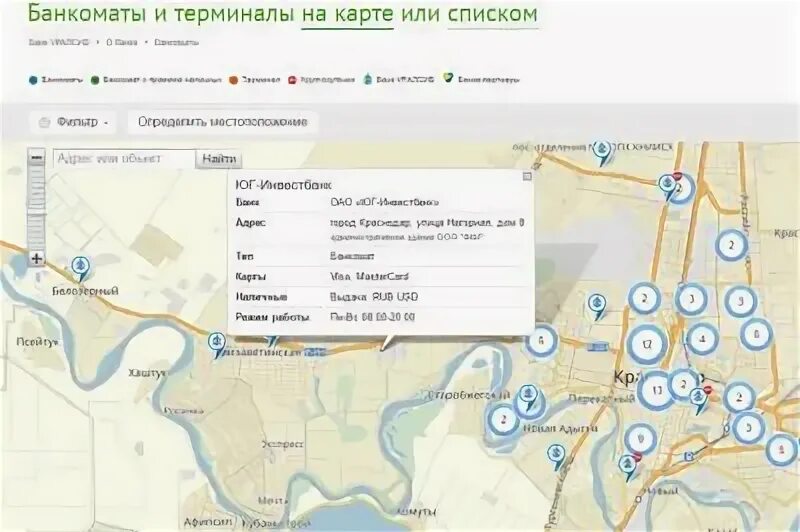This screenshot has height=532, width=800.
Task: Open the «Фильтр» dropdown
Action: 73,122
